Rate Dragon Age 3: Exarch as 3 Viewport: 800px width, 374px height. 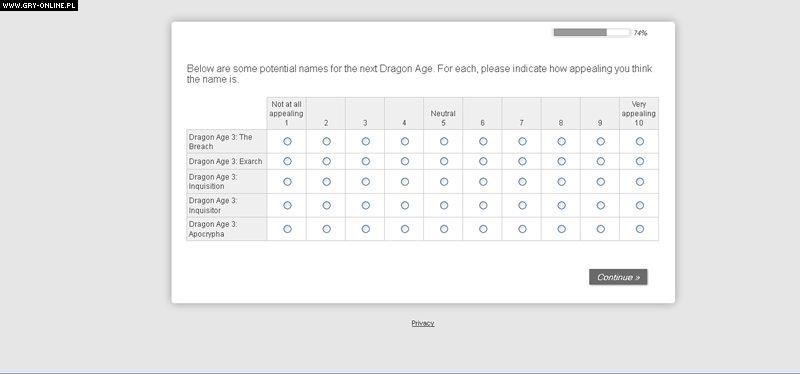[x=366, y=161]
